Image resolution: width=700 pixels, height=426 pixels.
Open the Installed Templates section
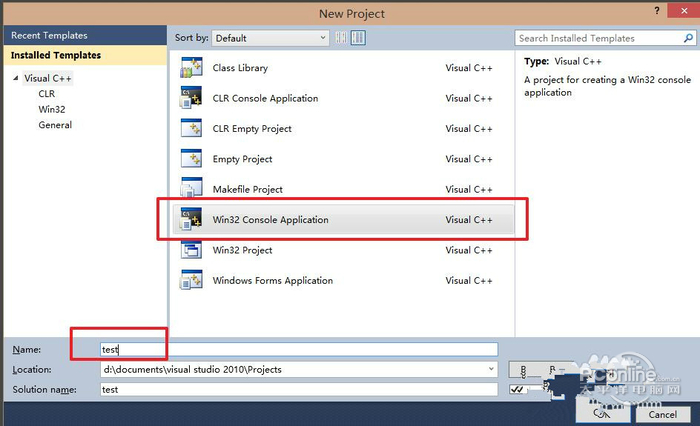(x=85, y=55)
